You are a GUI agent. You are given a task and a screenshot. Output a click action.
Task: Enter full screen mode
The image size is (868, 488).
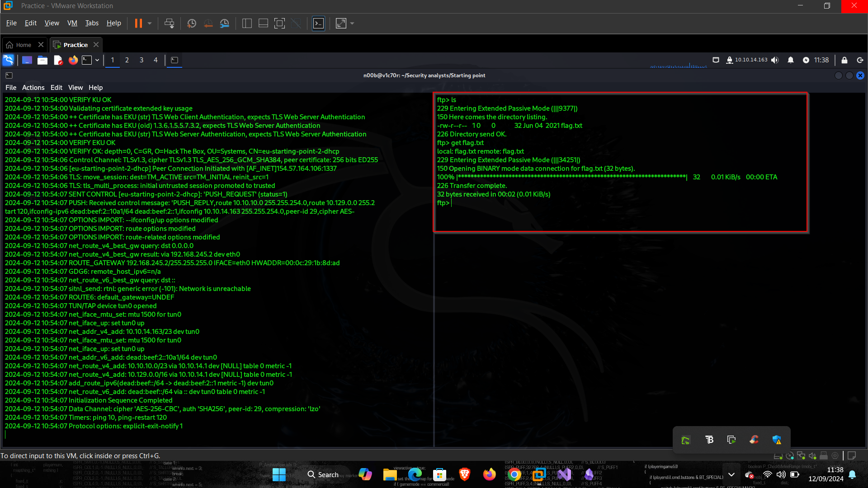point(279,23)
